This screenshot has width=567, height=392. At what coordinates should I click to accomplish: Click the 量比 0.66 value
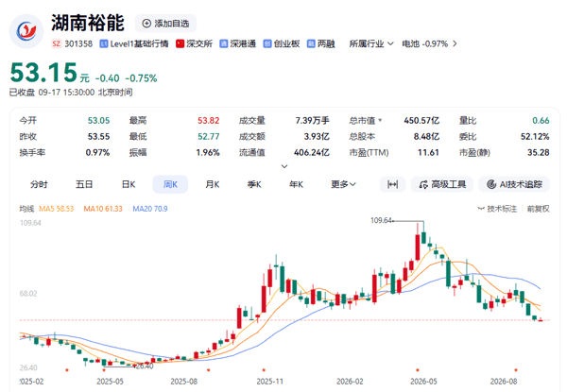tap(541, 120)
